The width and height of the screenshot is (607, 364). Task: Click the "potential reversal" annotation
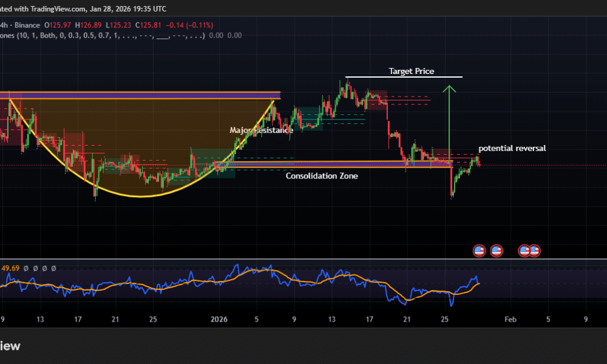click(x=512, y=148)
